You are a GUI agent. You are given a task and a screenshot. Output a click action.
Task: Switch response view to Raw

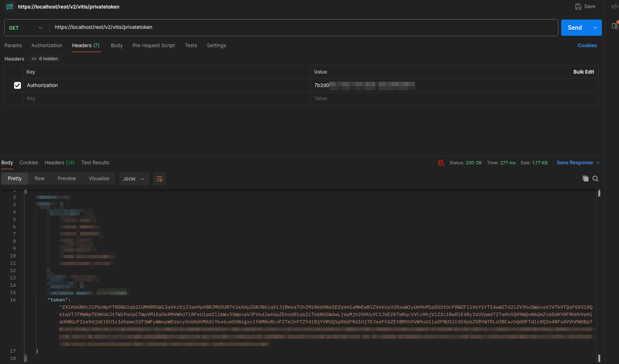[x=39, y=179]
